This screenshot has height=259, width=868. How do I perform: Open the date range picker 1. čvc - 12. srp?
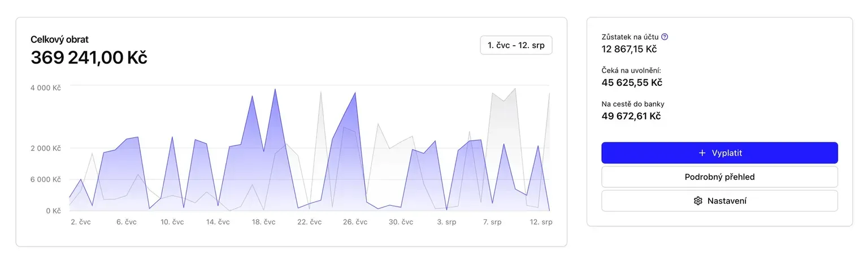click(516, 45)
